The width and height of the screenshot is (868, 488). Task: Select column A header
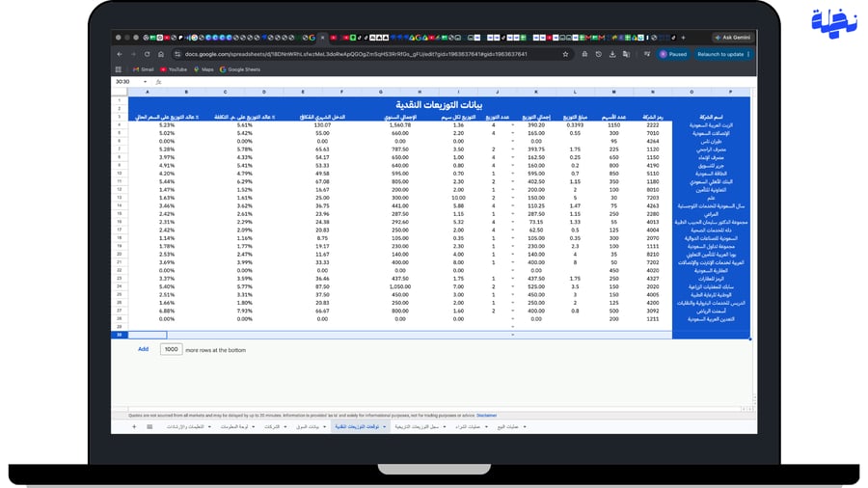point(148,92)
